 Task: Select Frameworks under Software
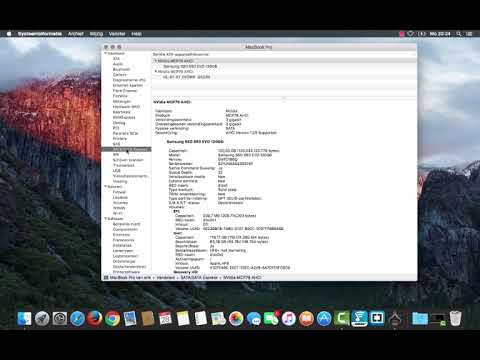124,240
